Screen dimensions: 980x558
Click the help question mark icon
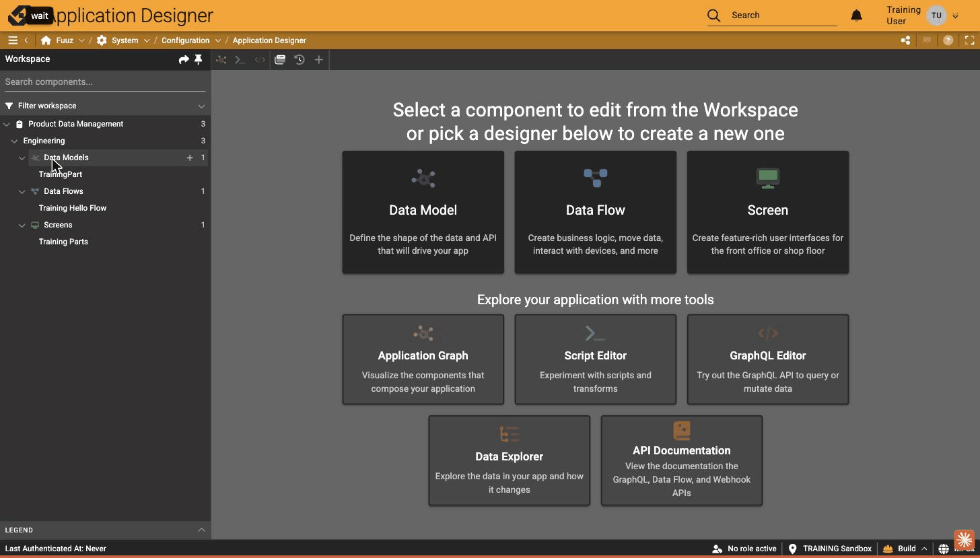[x=948, y=40]
